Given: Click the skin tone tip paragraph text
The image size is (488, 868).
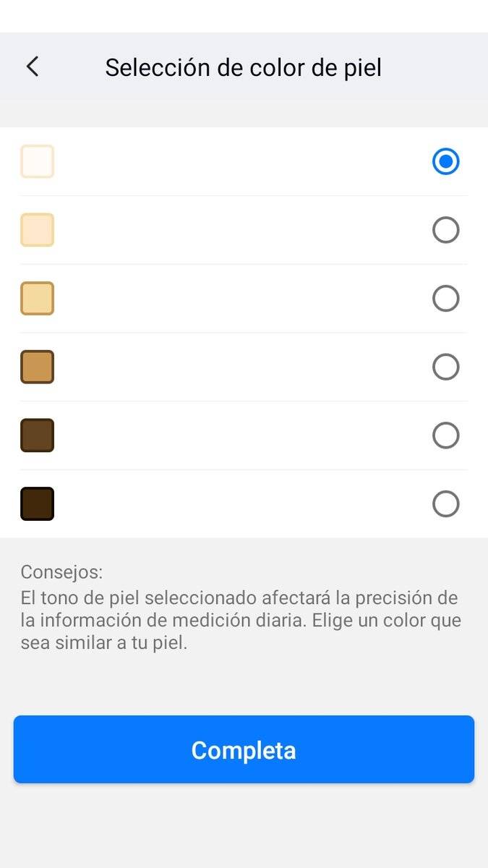Looking at the screenshot, I should 241,621.
